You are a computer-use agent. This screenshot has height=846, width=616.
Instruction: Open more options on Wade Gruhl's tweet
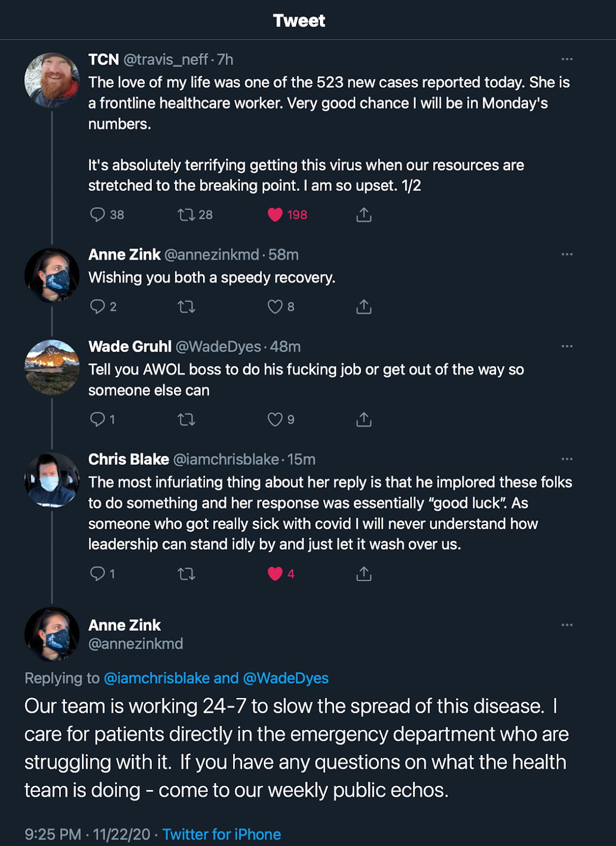(567, 346)
